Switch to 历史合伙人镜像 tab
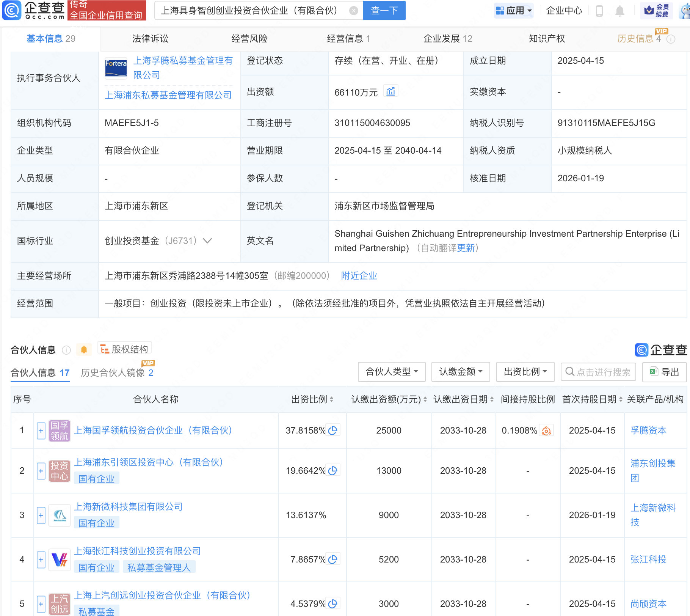This screenshot has width=690, height=616. point(117,373)
